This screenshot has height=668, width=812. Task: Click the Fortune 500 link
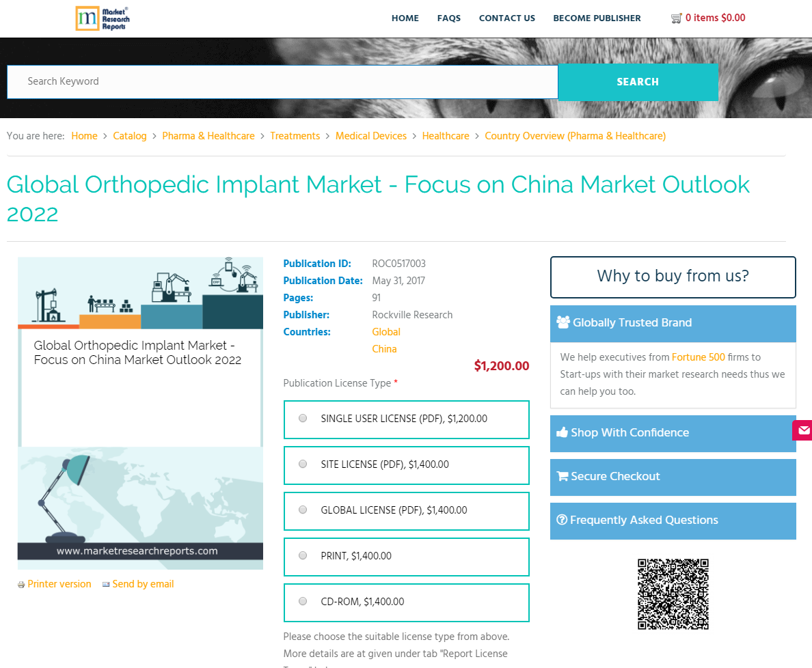[x=698, y=357]
